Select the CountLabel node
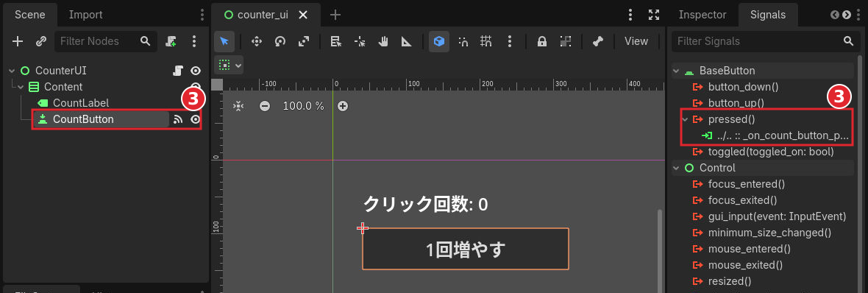The width and height of the screenshot is (868, 293). tap(81, 103)
